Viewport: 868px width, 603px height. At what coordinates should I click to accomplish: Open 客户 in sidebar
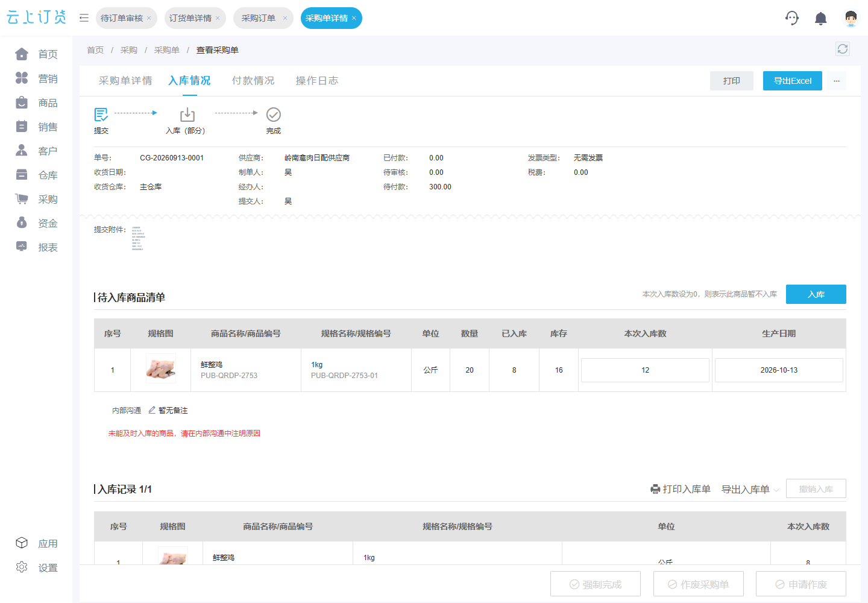[x=36, y=151]
